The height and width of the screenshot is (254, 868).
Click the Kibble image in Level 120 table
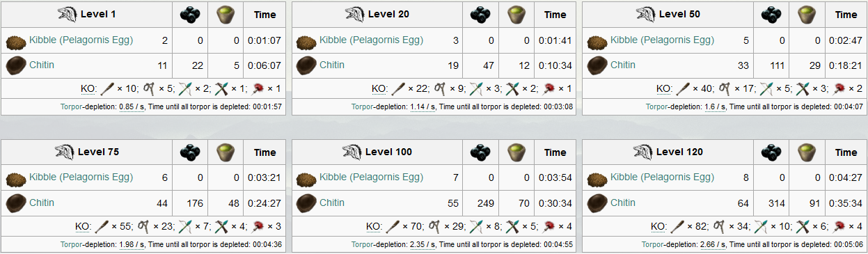coord(597,180)
